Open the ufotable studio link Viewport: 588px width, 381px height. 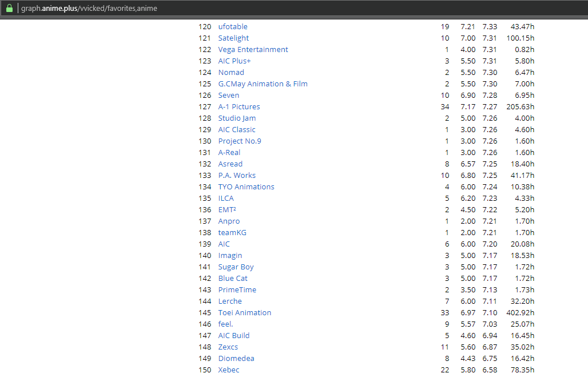click(x=233, y=27)
